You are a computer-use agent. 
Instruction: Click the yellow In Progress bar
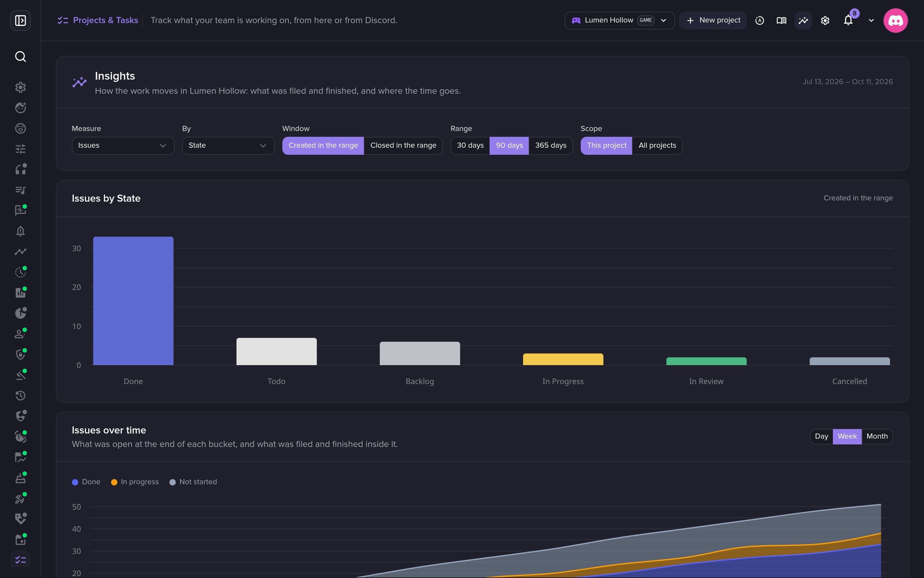[563, 359]
